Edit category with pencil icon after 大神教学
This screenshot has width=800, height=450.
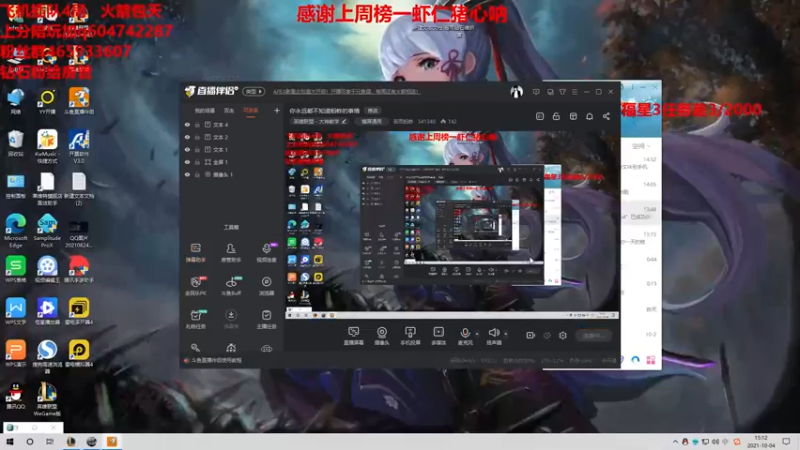344,121
